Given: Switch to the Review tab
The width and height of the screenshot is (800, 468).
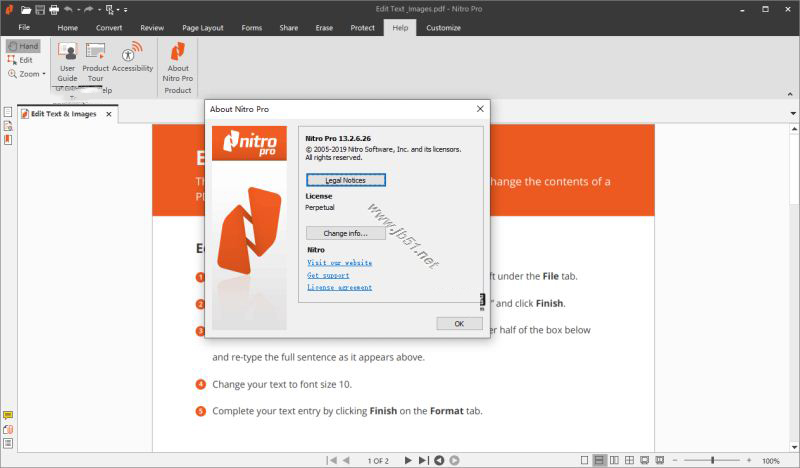Looking at the screenshot, I should pos(152,28).
